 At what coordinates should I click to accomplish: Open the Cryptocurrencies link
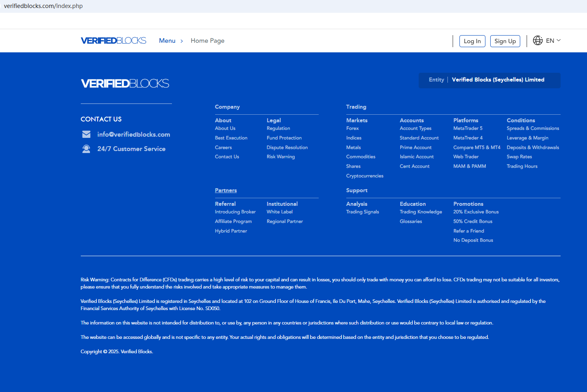(365, 176)
